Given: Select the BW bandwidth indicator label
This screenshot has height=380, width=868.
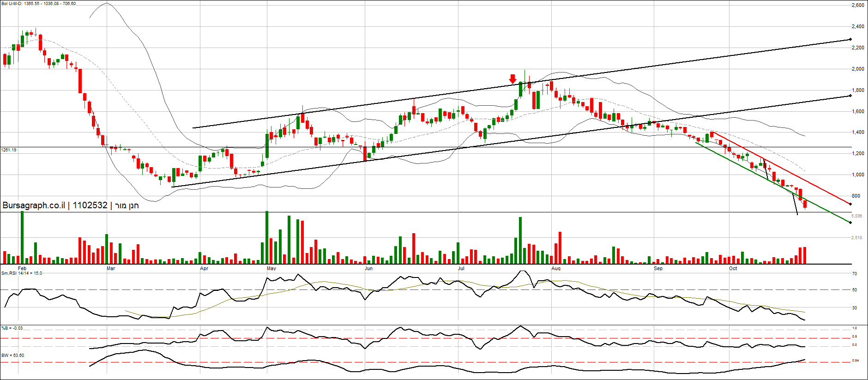Looking at the screenshot, I should click(x=12, y=356).
